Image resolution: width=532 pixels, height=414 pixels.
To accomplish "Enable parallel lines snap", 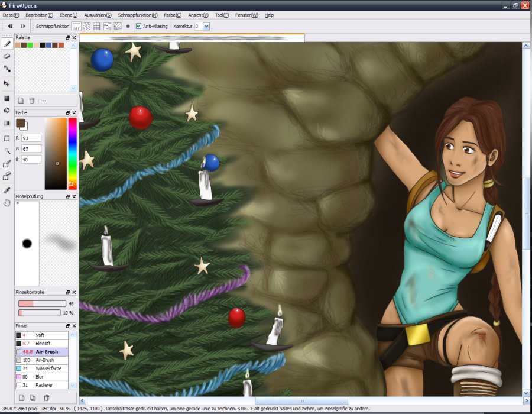I will (x=87, y=27).
